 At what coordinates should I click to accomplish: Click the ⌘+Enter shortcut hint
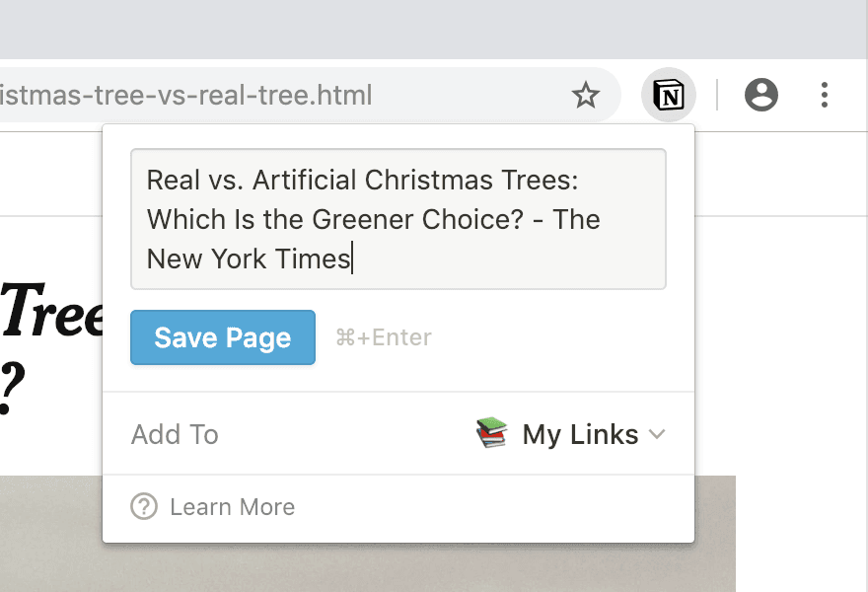pos(383,336)
